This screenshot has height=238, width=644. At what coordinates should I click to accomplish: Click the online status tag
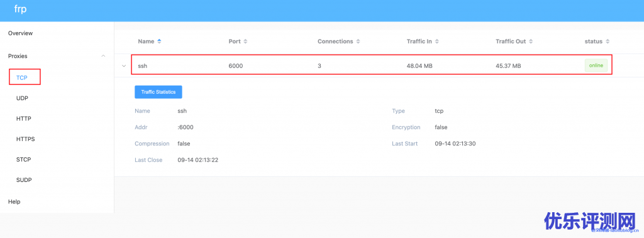[x=596, y=65]
